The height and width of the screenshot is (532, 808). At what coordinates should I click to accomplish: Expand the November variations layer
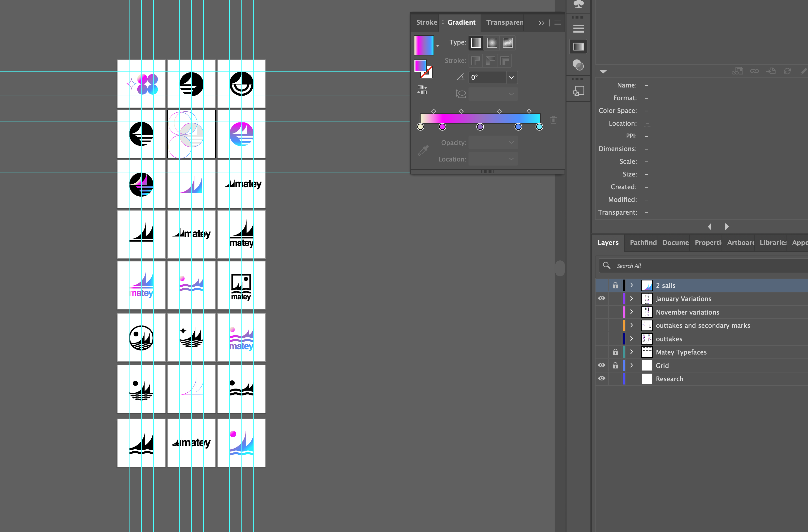tap(631, 312)
